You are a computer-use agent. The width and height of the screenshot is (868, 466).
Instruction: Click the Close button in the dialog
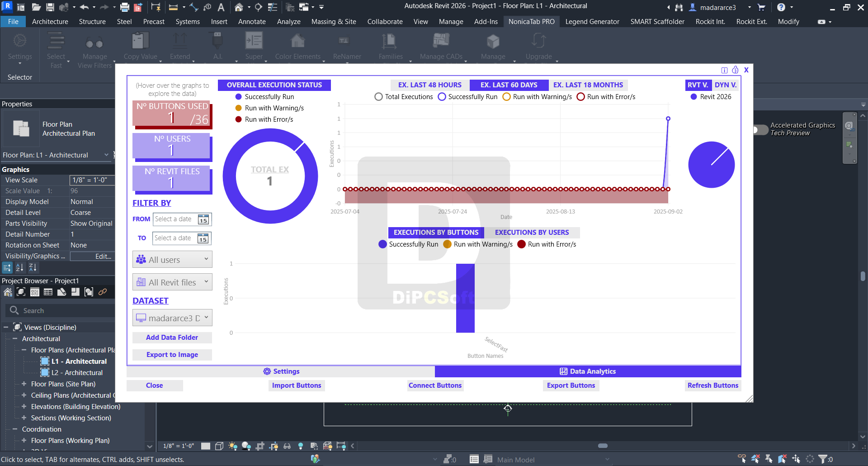[x=155, y=385]
